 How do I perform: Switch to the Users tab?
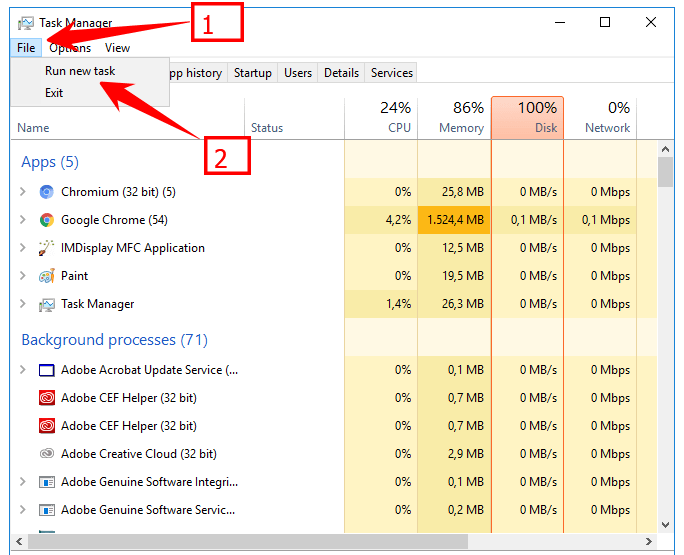(298, 73)
